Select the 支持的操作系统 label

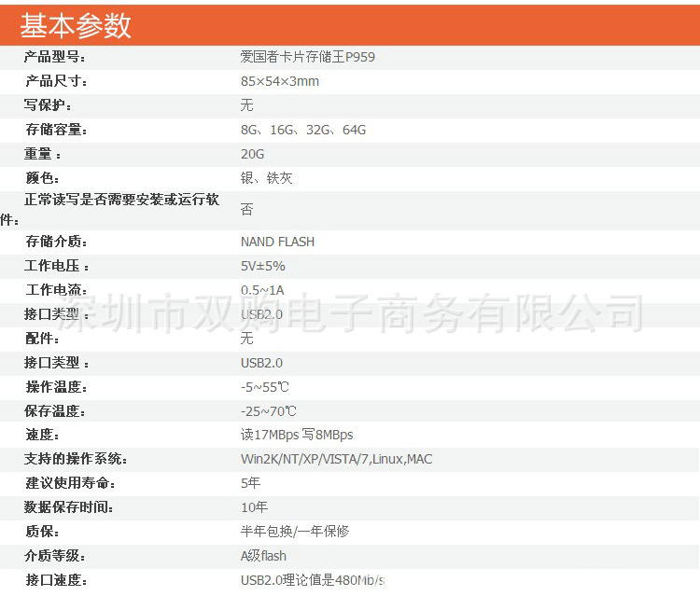[76, 459]
